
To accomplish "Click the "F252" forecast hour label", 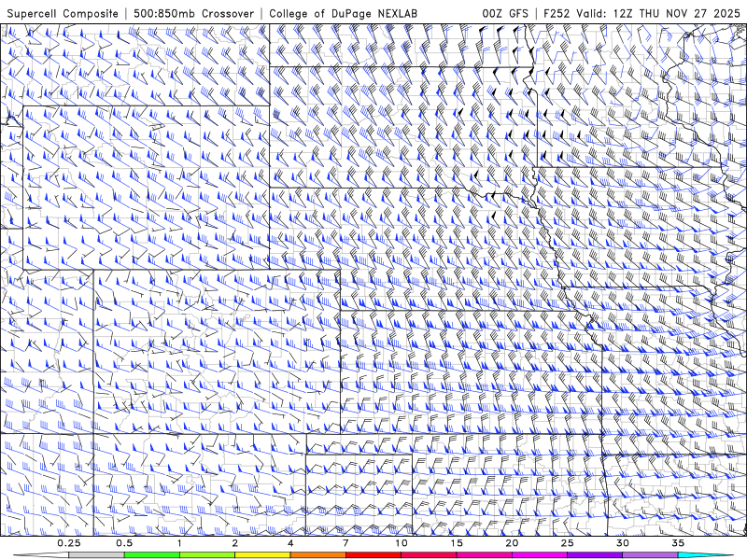I will [x=557, y=14].
